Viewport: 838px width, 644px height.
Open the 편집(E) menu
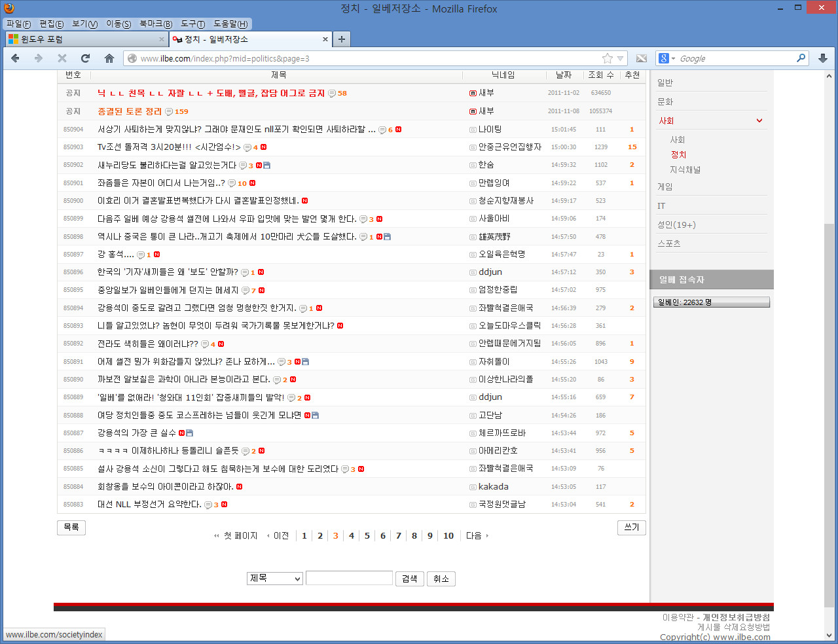coord(51,24)
